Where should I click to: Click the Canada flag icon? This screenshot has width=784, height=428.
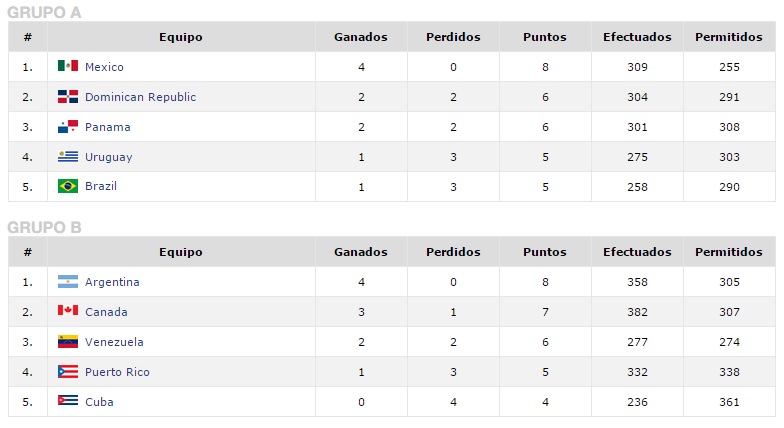(x=68, y=312)
